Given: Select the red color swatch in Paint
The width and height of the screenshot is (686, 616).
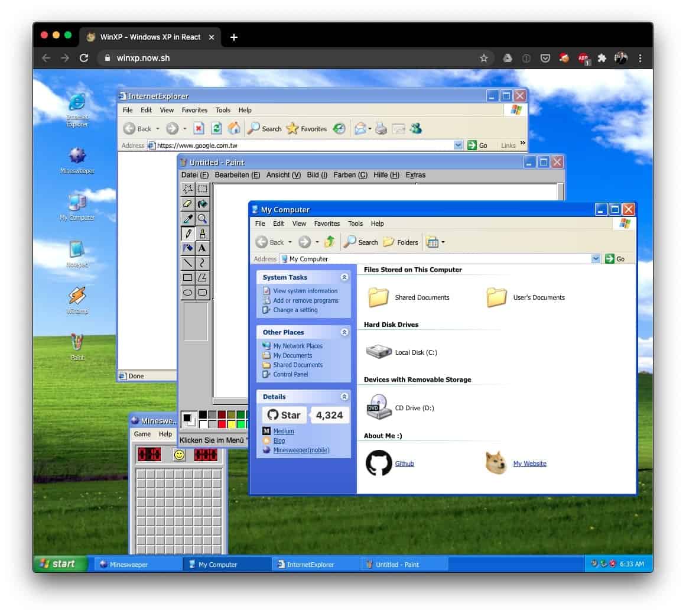Looking at the screenshot, I should point(222,423).
